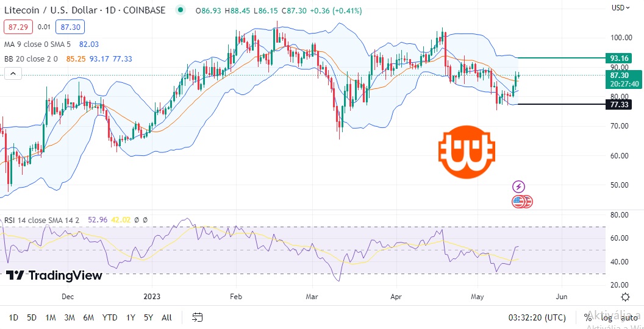Select the YTD time range
This screenshot has width=644, height=329.
(110, 317)
